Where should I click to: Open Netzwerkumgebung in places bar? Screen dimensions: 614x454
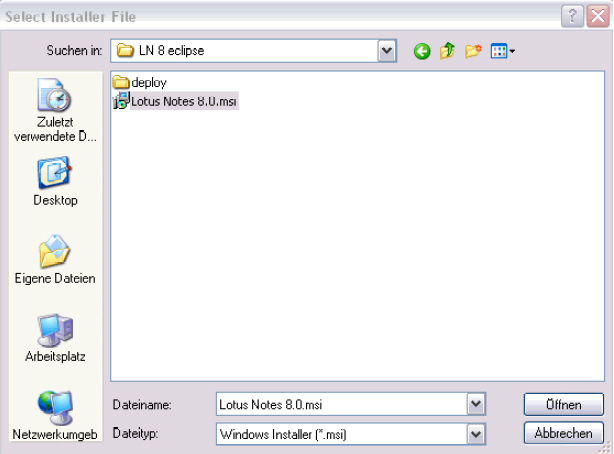coord(55,413)
